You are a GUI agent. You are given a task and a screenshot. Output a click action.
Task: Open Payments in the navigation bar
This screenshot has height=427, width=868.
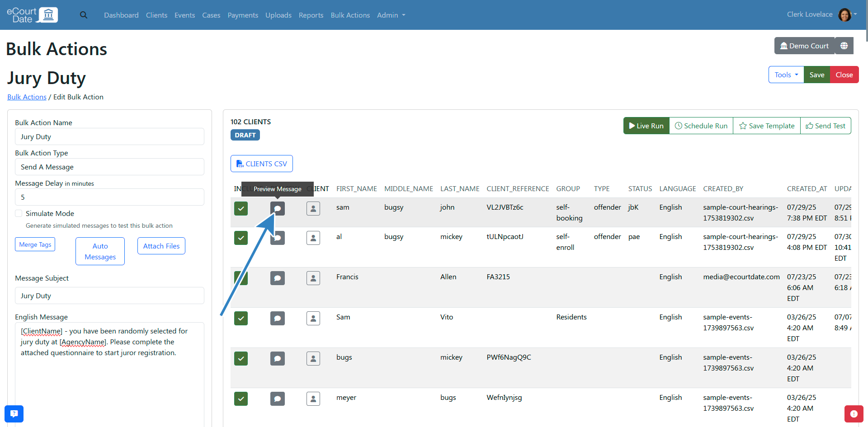click(243, 15)
